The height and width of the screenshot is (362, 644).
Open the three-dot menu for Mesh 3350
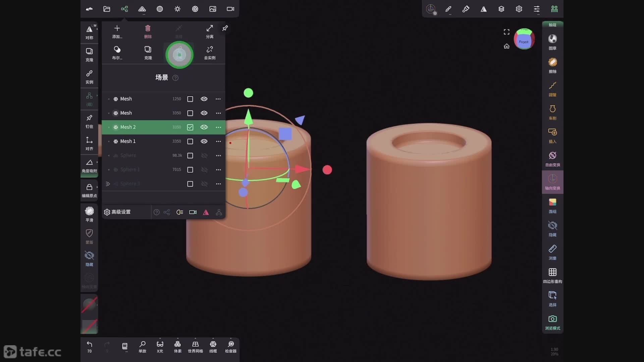coord(218,113)
